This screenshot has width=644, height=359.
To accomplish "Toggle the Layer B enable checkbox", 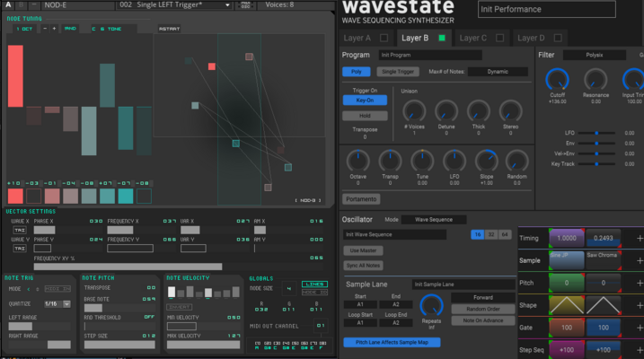I will point(442,38).
